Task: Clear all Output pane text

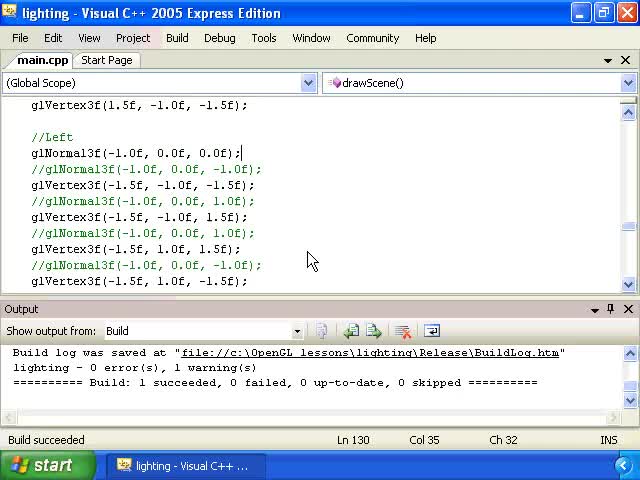Action: point(403,331)
